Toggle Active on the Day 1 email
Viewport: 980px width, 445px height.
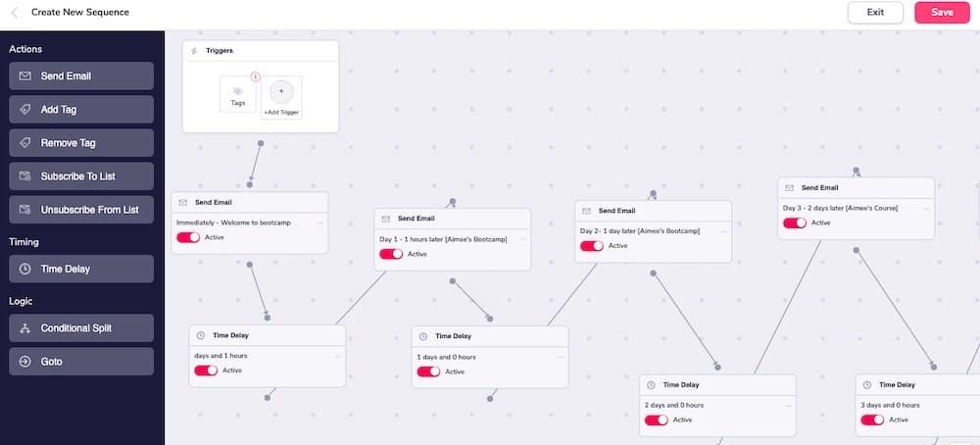391,254
